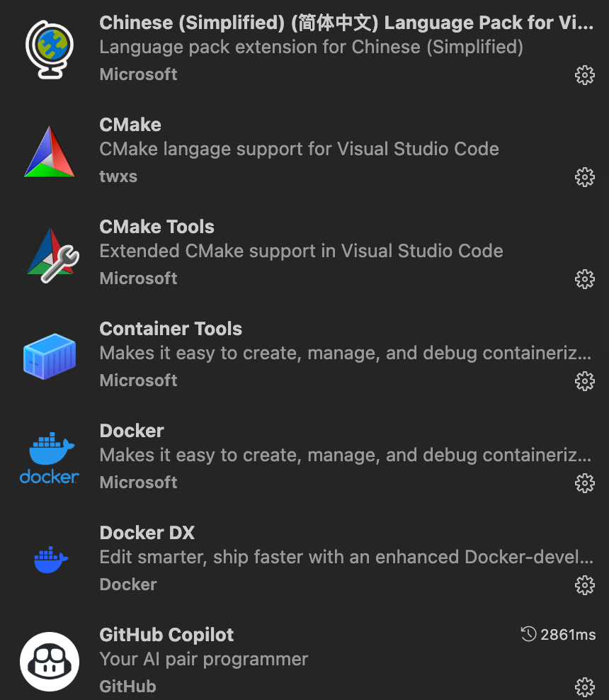This screenshot has width=609, height=700.
Task: Open manage gear for GitHub Copilot
Action: (584, 686)
